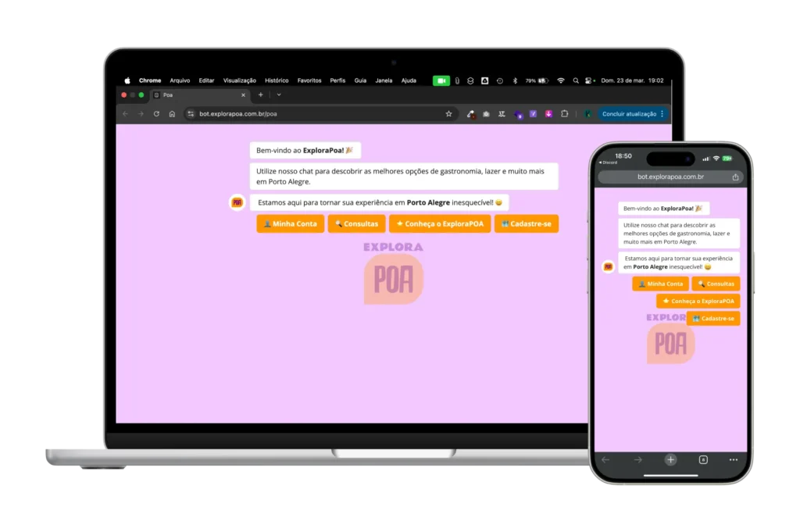Tap the back arrow in phone browser toolbar
The width and height of the screenshot is (800, 532).
tap(605, 460)
